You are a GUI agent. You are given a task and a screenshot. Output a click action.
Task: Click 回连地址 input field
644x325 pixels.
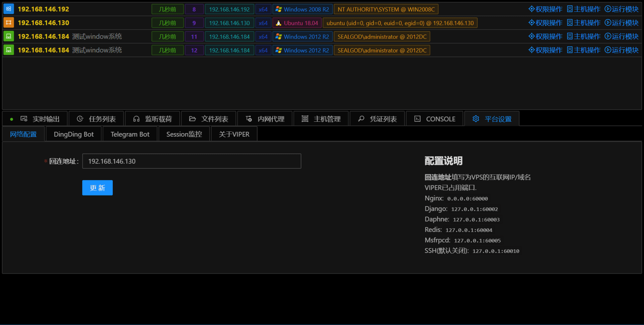[192, 161]
